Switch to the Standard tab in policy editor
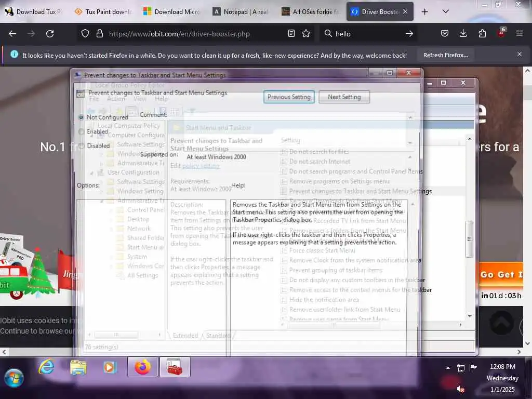 click(218, 336)
